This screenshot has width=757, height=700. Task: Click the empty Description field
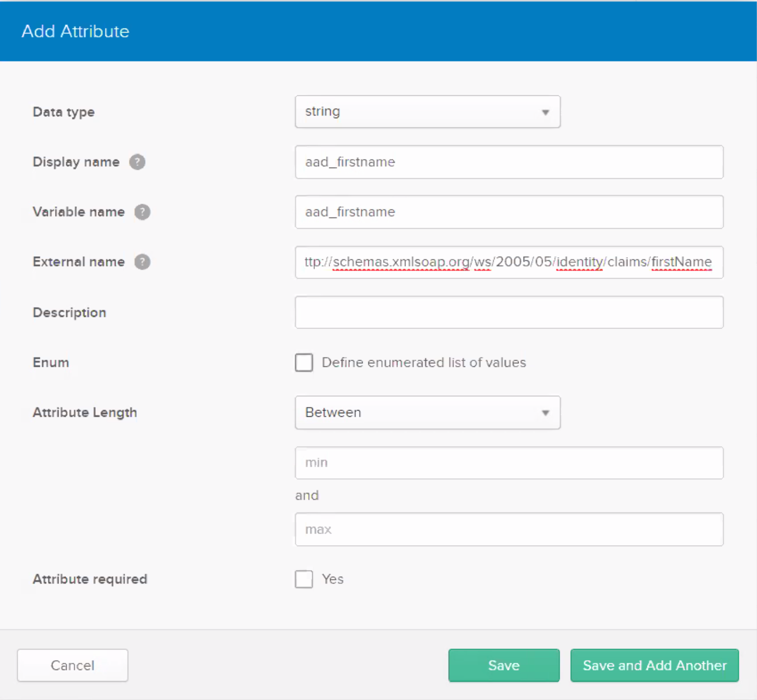pos(509,312)
